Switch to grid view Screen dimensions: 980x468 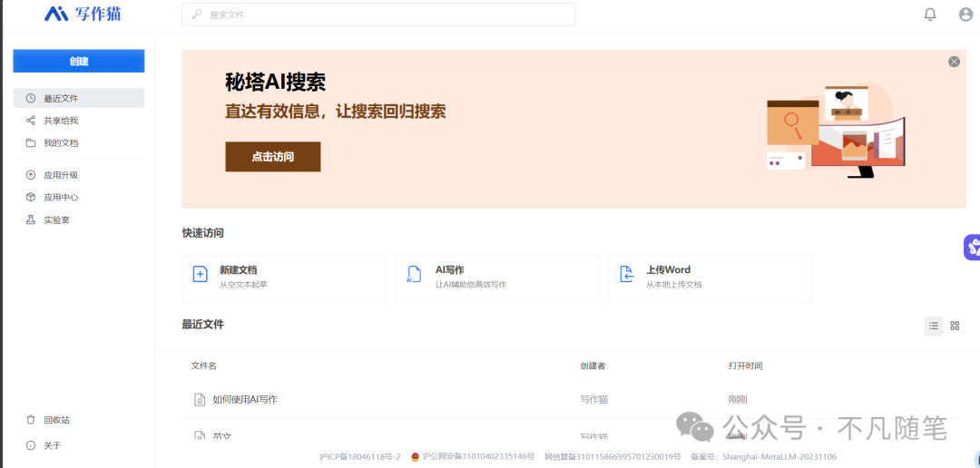955,326
